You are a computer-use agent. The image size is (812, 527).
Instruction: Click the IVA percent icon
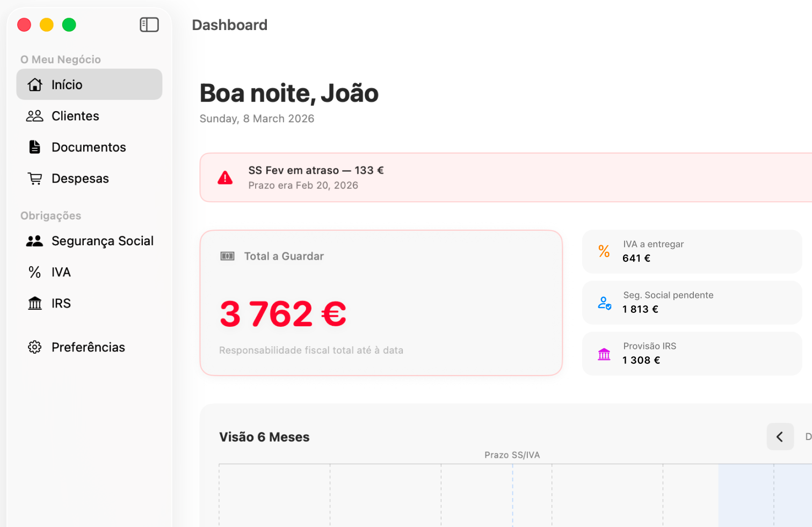coord(34,272)
